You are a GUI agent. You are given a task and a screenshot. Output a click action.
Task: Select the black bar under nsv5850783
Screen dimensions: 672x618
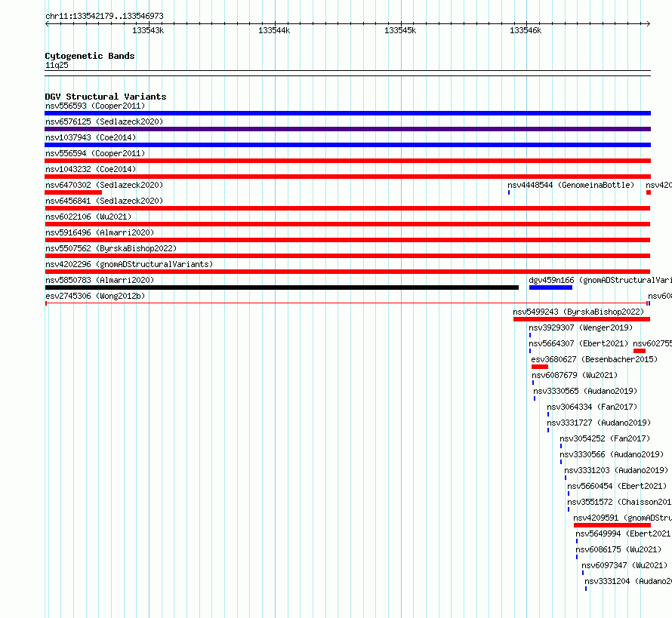[x=282, y=287]
